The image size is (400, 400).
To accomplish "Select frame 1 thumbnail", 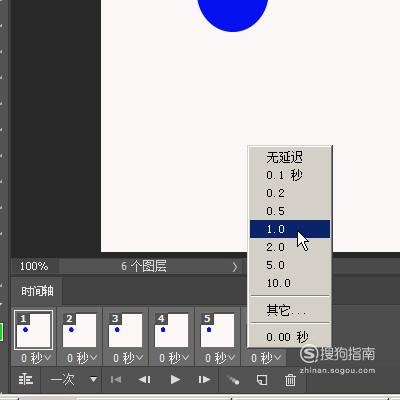I will (x=33, y=330).
